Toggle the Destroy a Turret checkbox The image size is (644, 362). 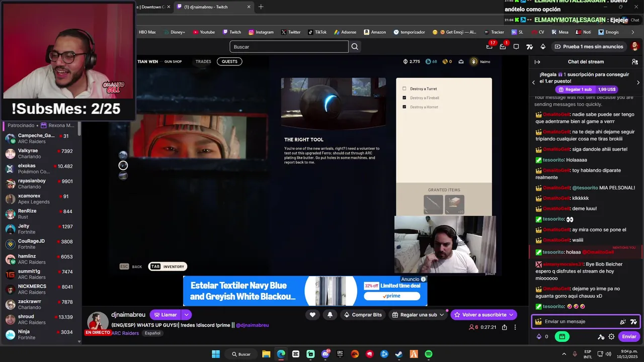(x=404, y=89)
